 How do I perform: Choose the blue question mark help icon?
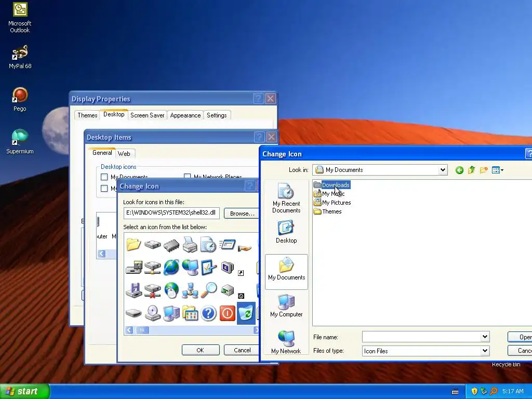pos(209,313)
